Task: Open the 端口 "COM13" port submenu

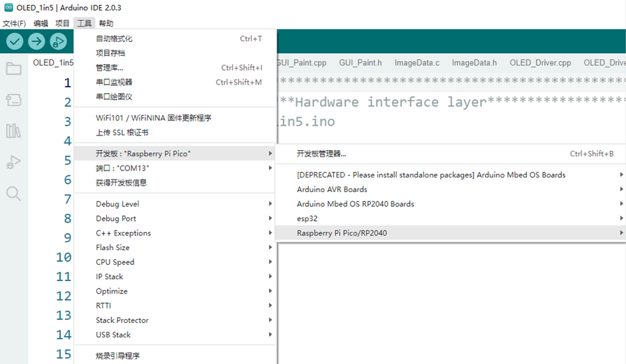Action: point(122,168)
